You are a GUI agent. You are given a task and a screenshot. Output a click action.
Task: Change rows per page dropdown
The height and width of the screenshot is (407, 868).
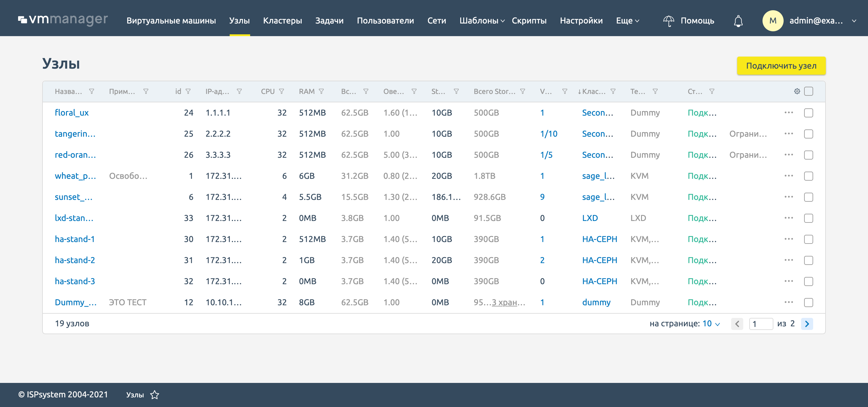[711, 324]
